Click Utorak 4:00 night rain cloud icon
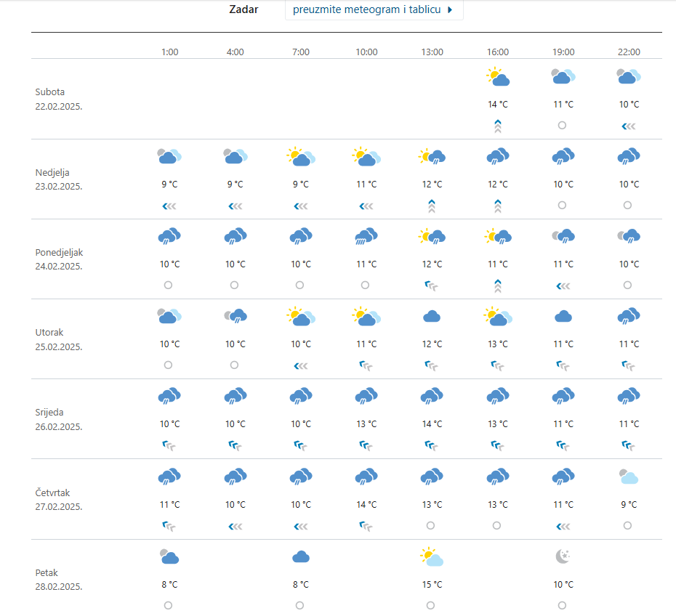The height and width of the screenshot is (616, 676). 235,316
